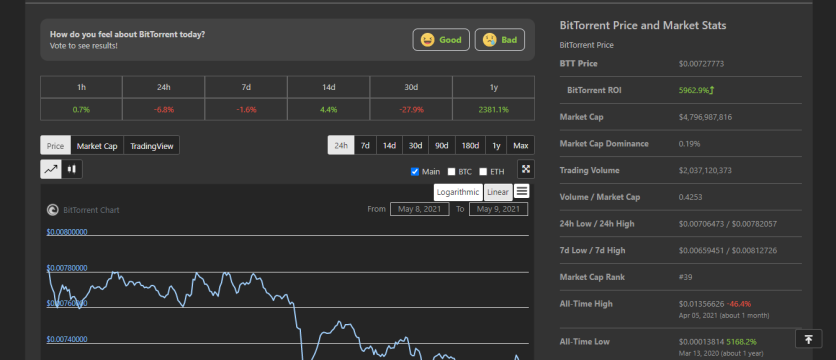Screen dimensions: 836x360
Task: Click the 7d Low / 7d High label
Action: [592, 250]
